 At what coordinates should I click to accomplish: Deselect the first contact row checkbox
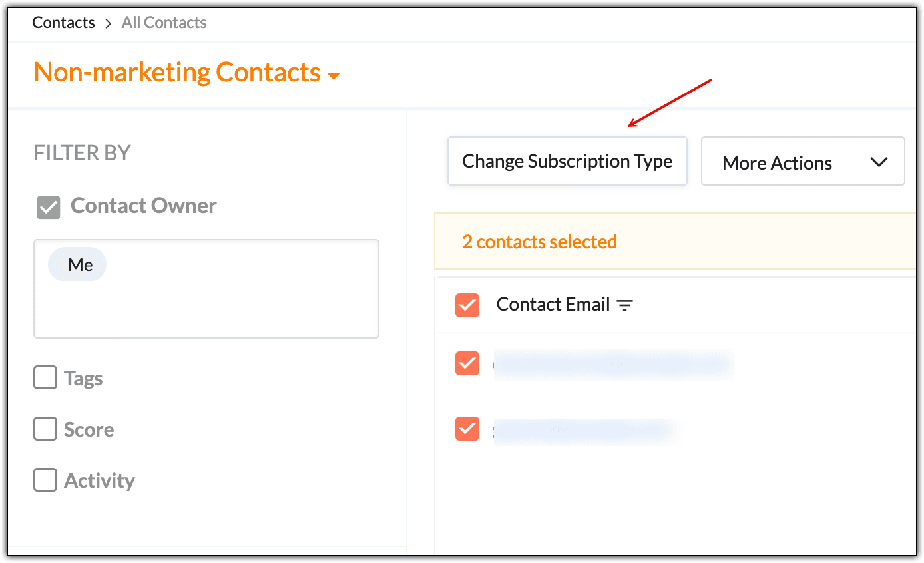coord(467,363)
